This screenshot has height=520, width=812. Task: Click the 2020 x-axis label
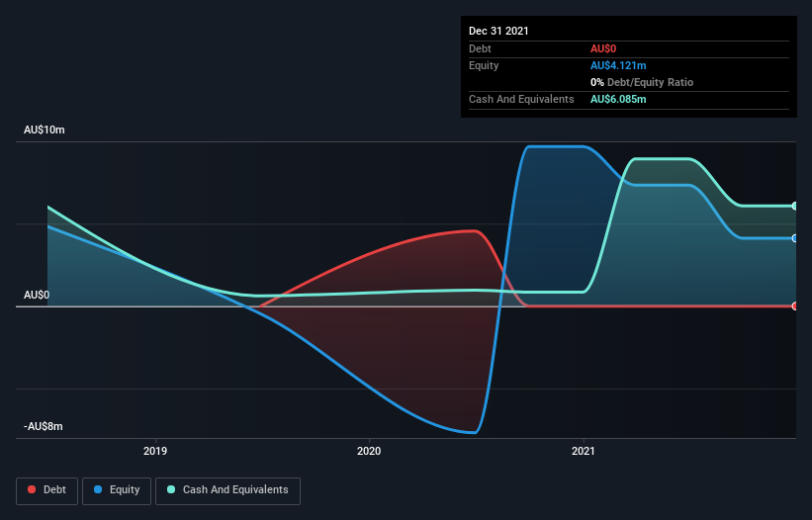point(369,451)
